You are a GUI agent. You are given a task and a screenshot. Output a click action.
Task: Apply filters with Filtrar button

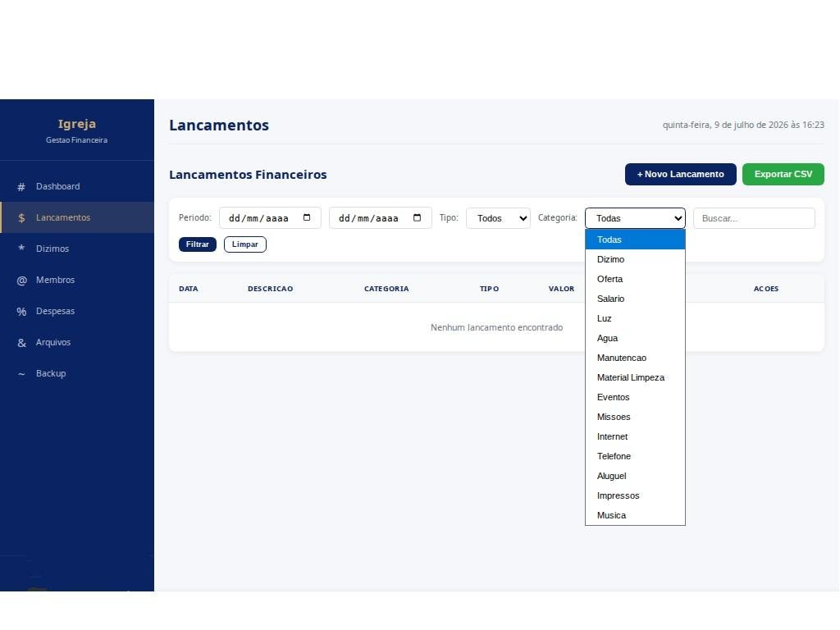[198, 244]
